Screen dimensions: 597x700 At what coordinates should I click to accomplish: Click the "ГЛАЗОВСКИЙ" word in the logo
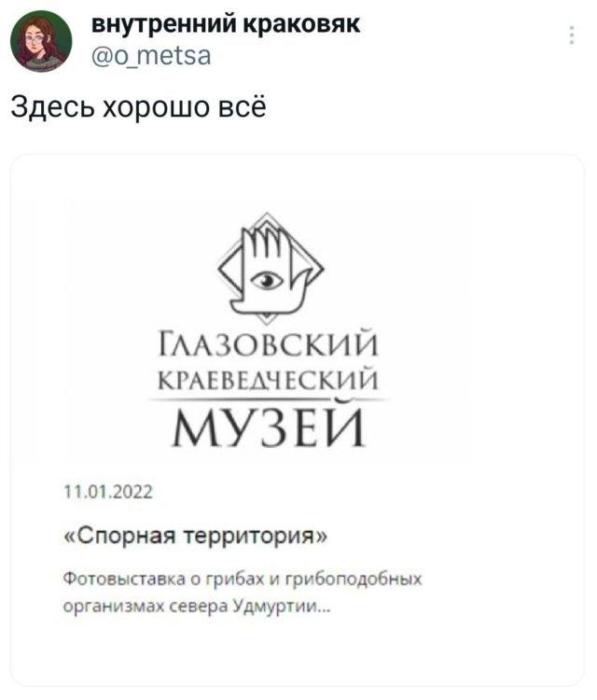pyautogui.click(x=269, y=352)
